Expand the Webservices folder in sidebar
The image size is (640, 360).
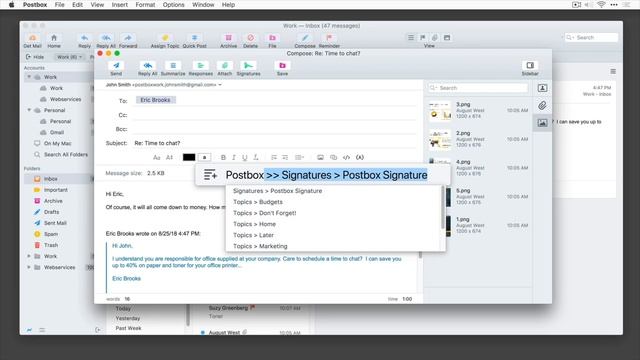[29, 267]
